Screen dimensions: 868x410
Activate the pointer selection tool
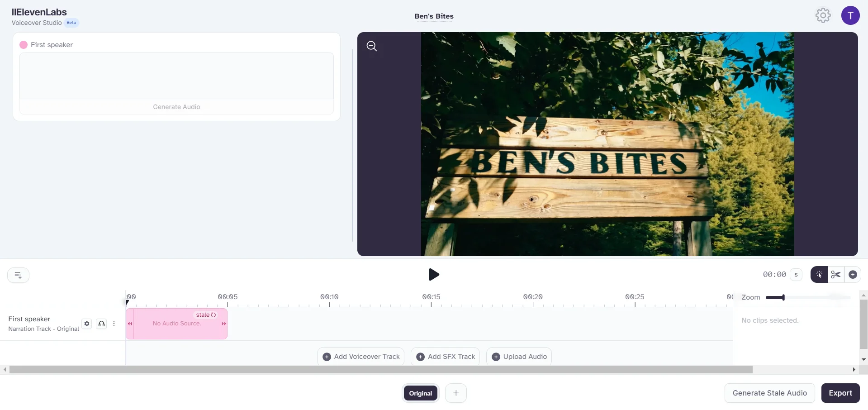coord(819,275)
